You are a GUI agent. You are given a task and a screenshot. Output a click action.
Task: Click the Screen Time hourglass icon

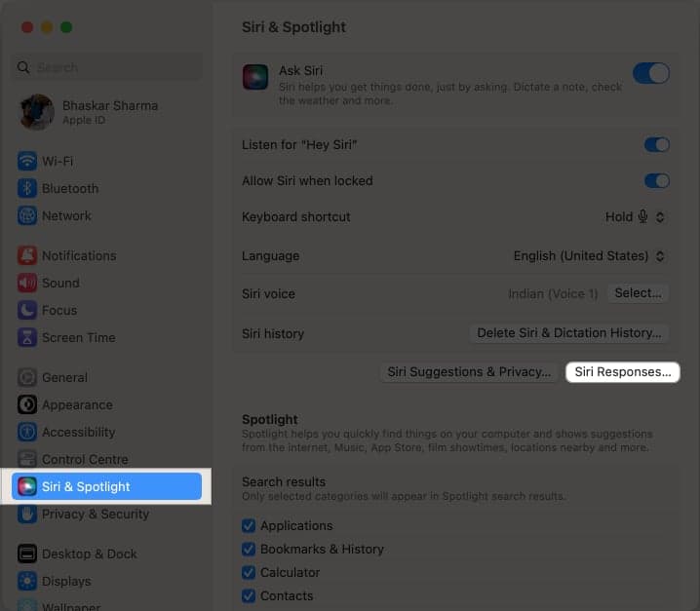point(27,337)
